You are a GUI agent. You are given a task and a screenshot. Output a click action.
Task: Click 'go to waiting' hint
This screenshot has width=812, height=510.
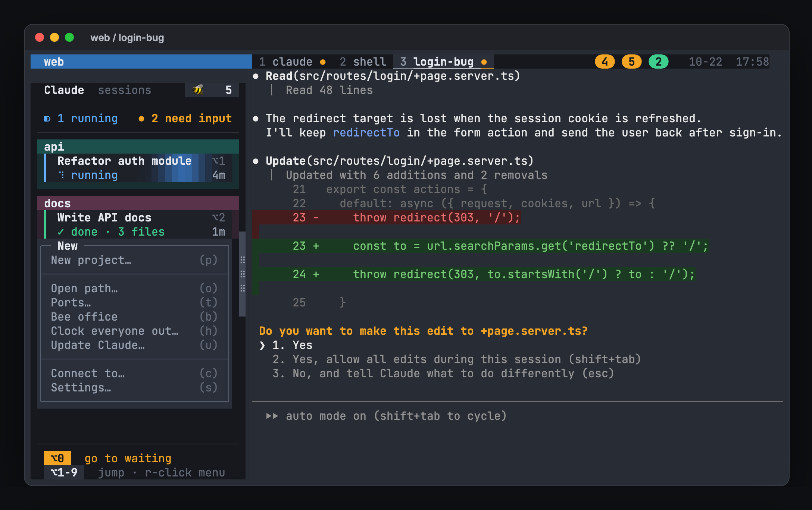(128, 459)
